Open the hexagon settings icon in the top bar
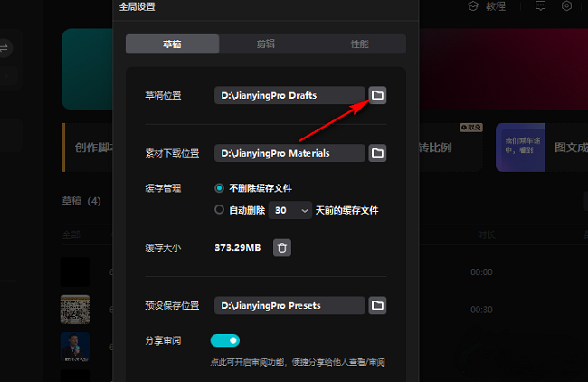 [x=566, y=5]
